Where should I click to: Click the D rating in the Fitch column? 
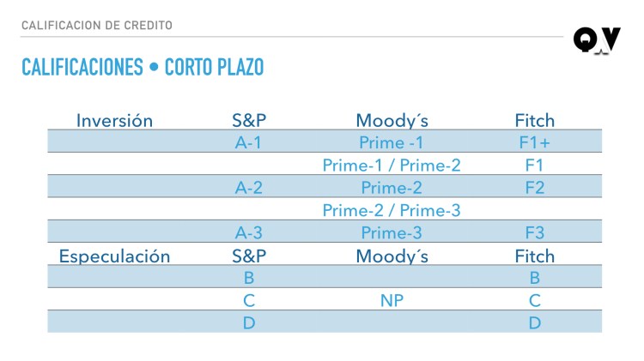point(534,323)
